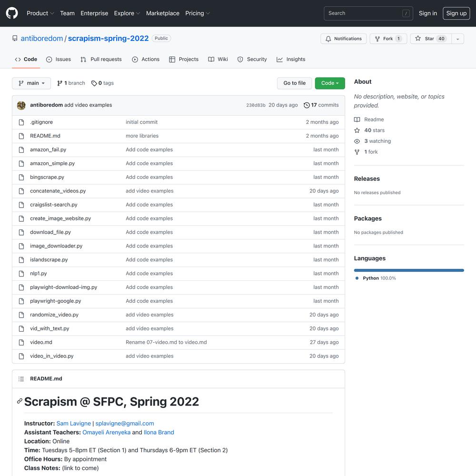This screenshot has height=476, width=476.
Task: Open the Omayeli Arenyeka link
Action: coord(107,432)
